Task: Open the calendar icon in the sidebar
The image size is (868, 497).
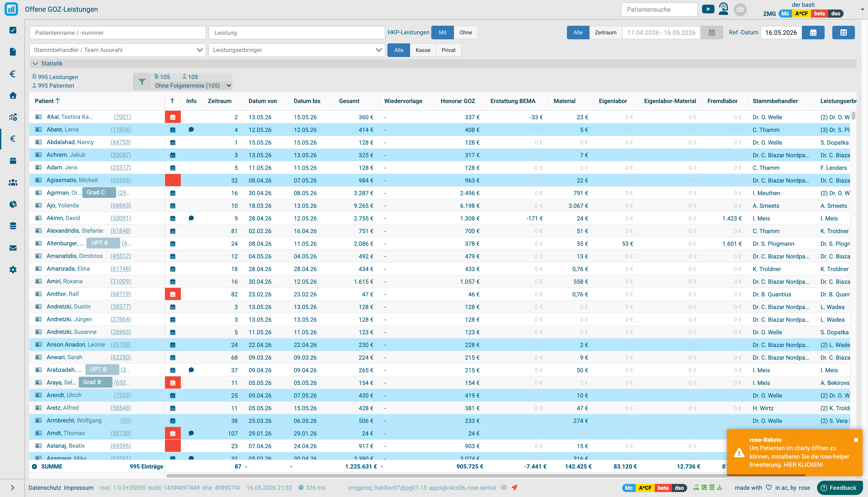Action: [x=13, y=160]
